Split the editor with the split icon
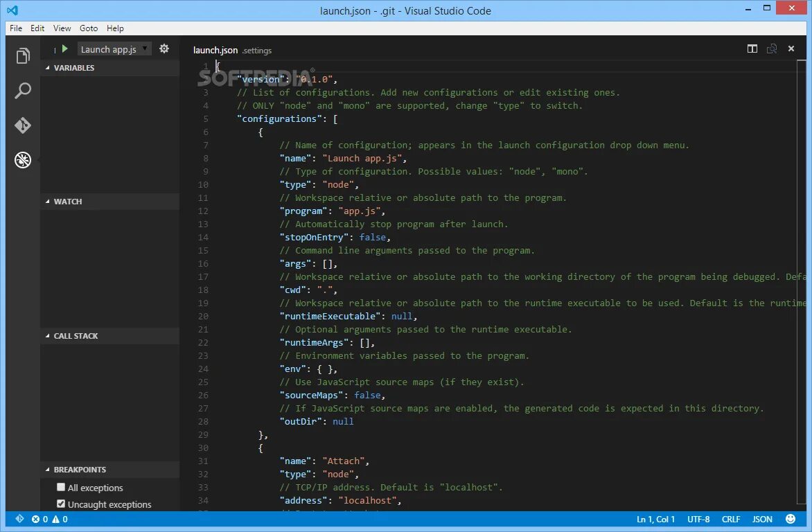Viewport: 812px width, 532px height. pos(752,48)
